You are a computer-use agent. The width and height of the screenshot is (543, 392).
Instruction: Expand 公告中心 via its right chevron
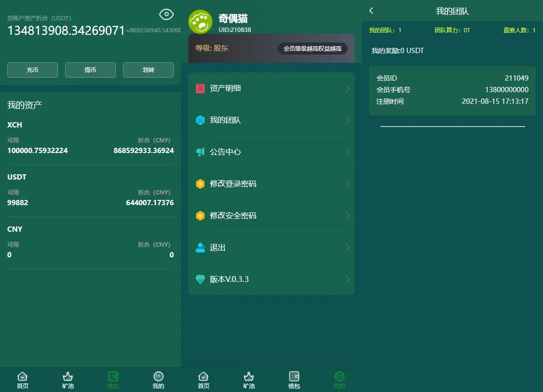coord(347,152)
